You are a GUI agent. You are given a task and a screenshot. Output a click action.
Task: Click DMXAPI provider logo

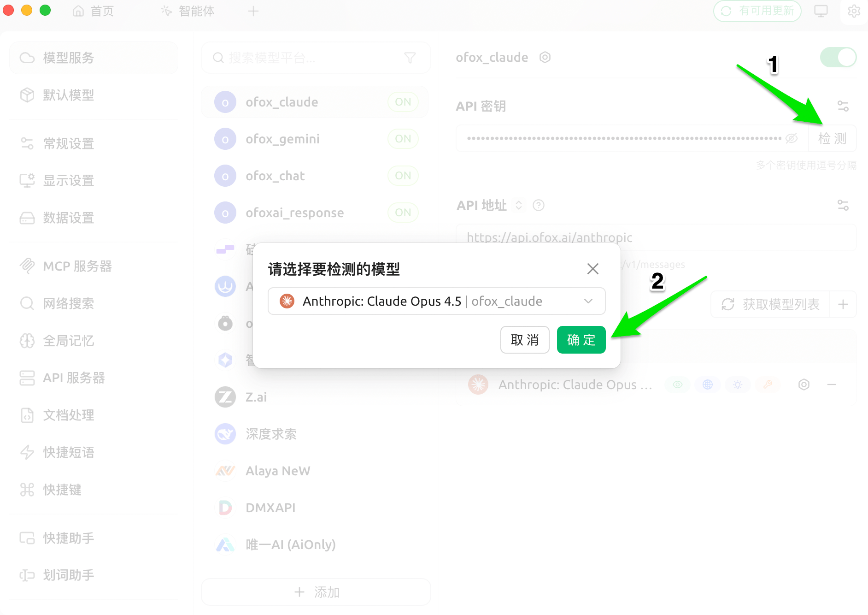(x=225, y=508)
